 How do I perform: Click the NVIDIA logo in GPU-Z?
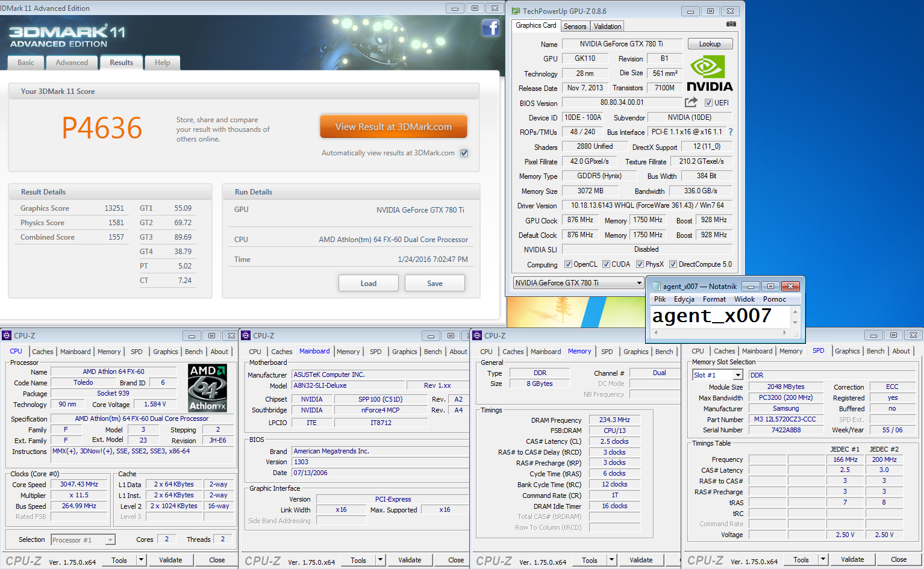click(710, 73)
